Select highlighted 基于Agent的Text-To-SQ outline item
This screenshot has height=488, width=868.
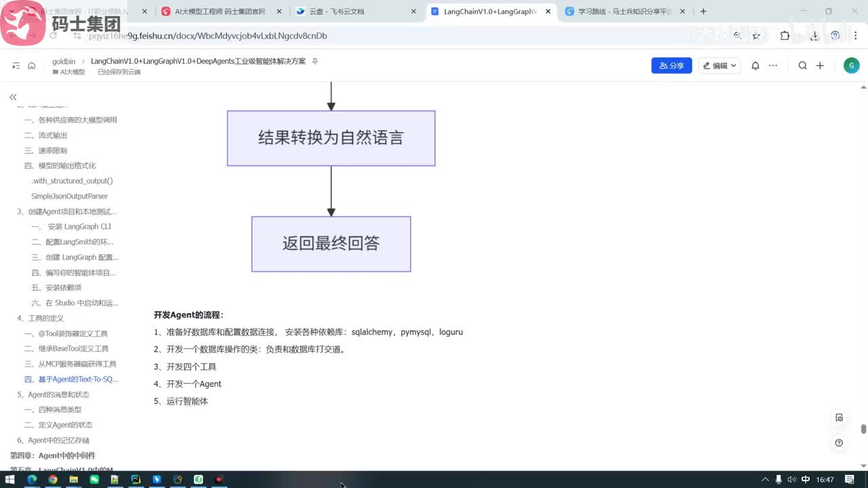[x=71, y=379]
